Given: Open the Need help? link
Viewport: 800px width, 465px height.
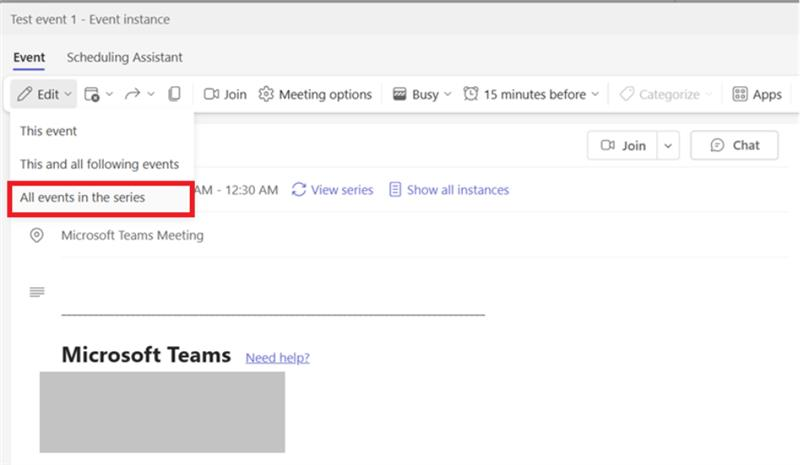Looking at the screenshot, I should [278, 358].
